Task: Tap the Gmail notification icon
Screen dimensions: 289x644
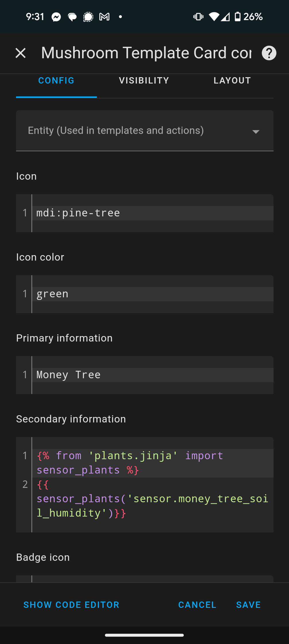Action: click(104, 17)
